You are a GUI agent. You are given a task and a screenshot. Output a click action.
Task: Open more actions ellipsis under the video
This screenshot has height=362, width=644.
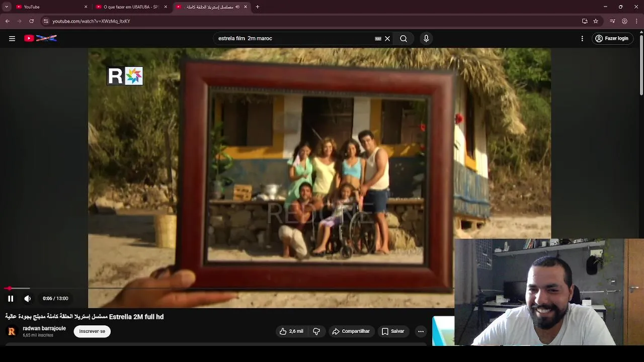421,331
